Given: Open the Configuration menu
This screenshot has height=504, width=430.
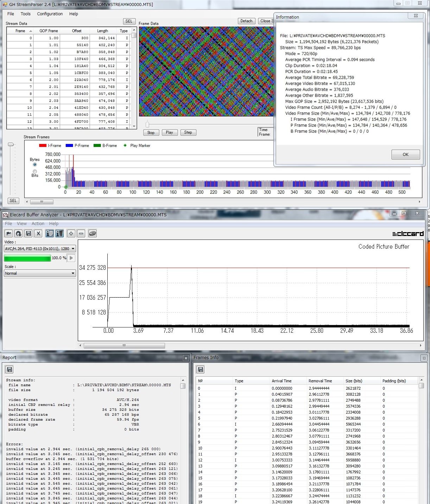Looking at the screenshot, I should click(50, 14).
